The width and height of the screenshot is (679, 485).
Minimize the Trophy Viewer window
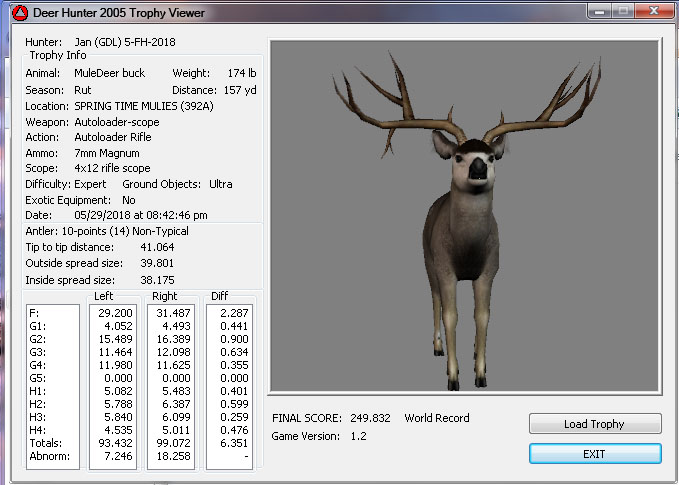tap(599, 11)
